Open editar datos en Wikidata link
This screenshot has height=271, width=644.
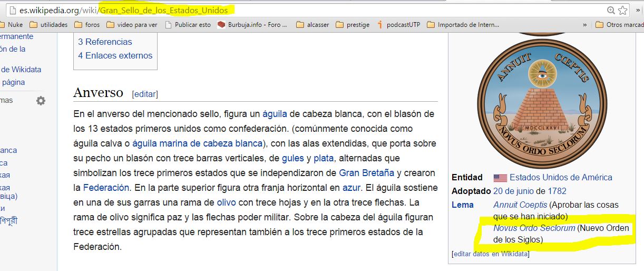[x=491, y=254]
